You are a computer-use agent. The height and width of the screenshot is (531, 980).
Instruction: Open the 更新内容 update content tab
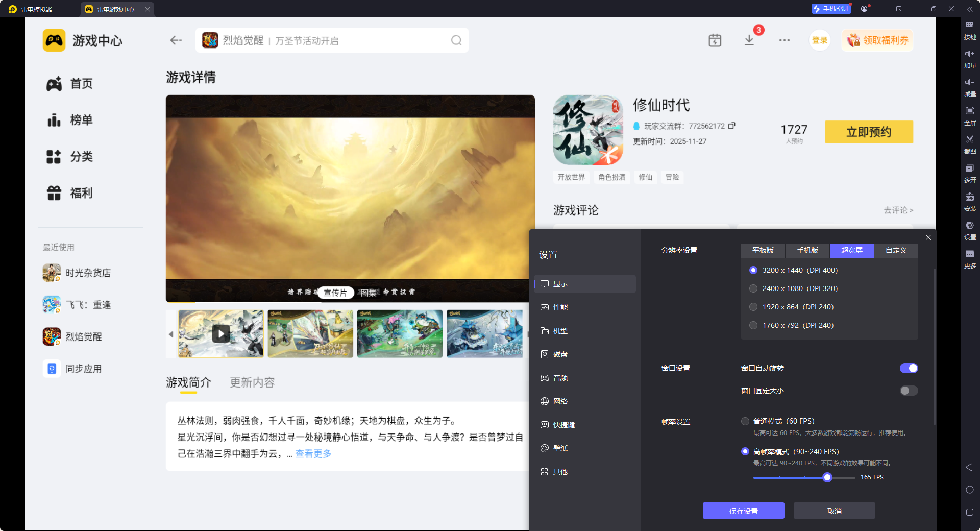[252, 382]
